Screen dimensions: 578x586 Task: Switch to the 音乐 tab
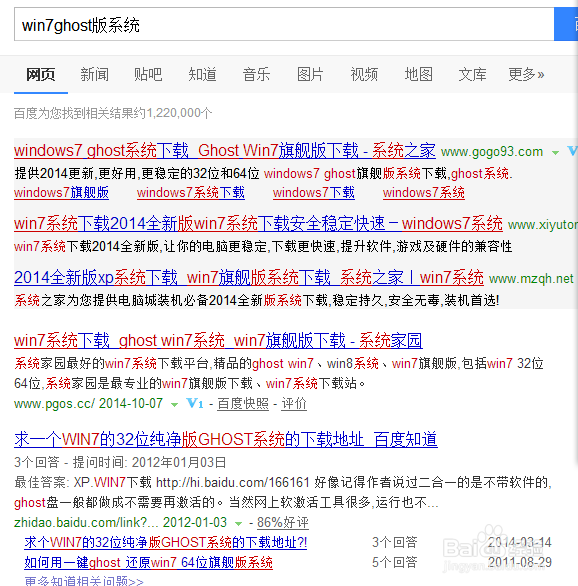point(256,74)
